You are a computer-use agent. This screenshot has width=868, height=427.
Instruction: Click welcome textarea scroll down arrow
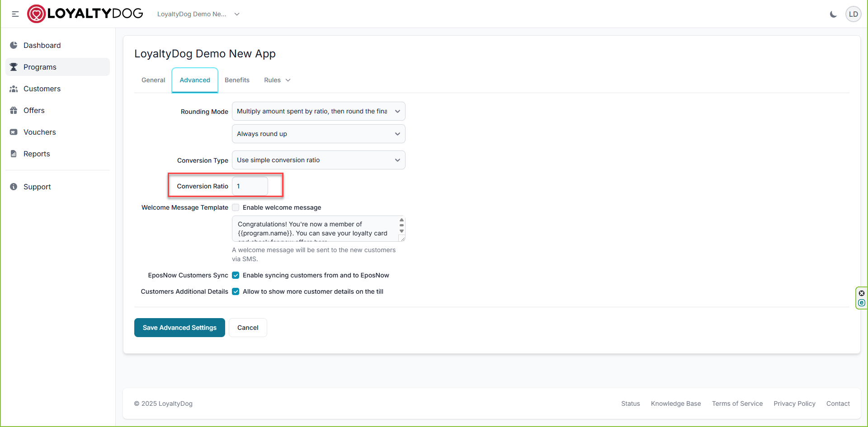point(401,231)
